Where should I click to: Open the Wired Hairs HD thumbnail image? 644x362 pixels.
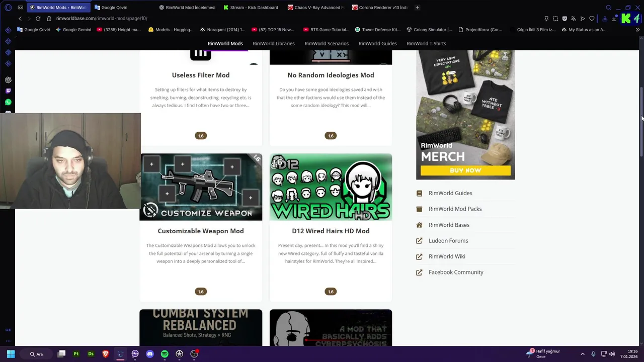point(331,187)
